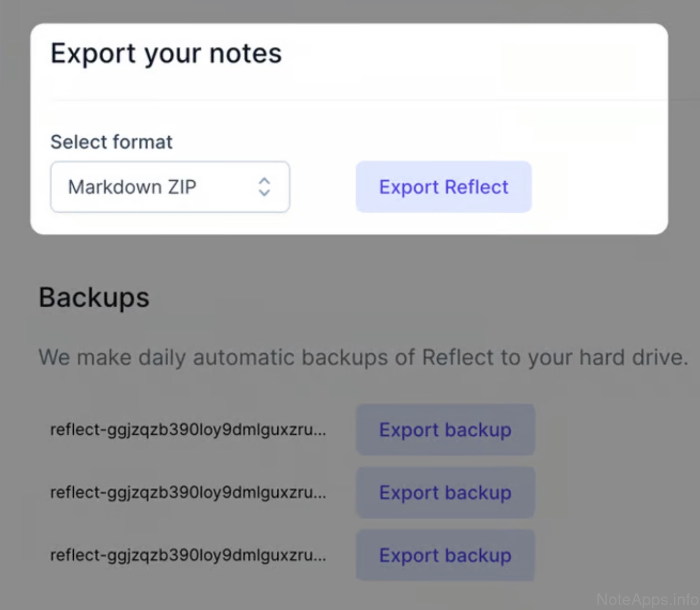Click the NoteApps.info watermark
This screenshot has width=700, height=610.
click(647, 599)
